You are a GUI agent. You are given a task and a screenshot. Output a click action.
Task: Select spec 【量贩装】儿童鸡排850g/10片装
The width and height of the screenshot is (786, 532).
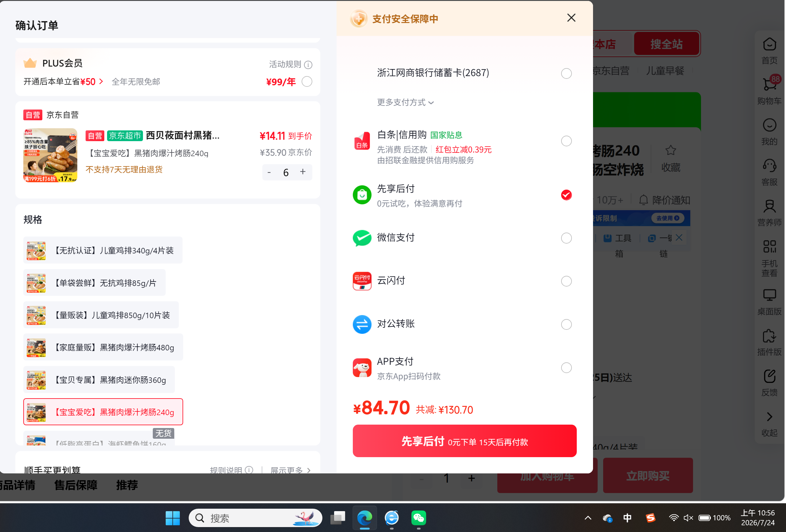[x=101, y=315]
